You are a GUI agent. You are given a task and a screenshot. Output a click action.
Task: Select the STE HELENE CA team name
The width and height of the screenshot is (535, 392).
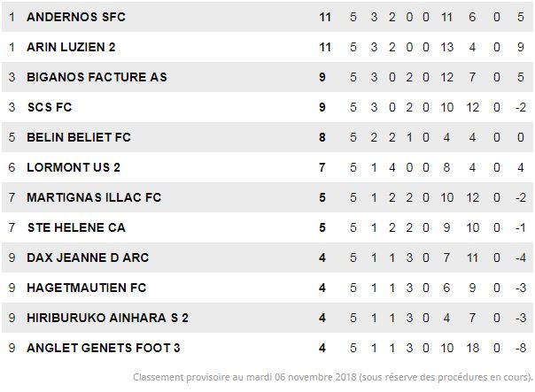coord(76,227)
